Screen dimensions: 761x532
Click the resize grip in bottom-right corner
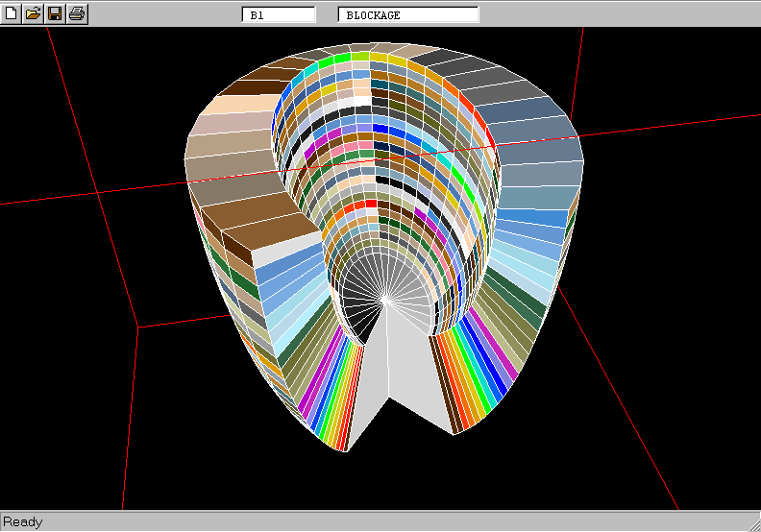[x=752, y=523]
